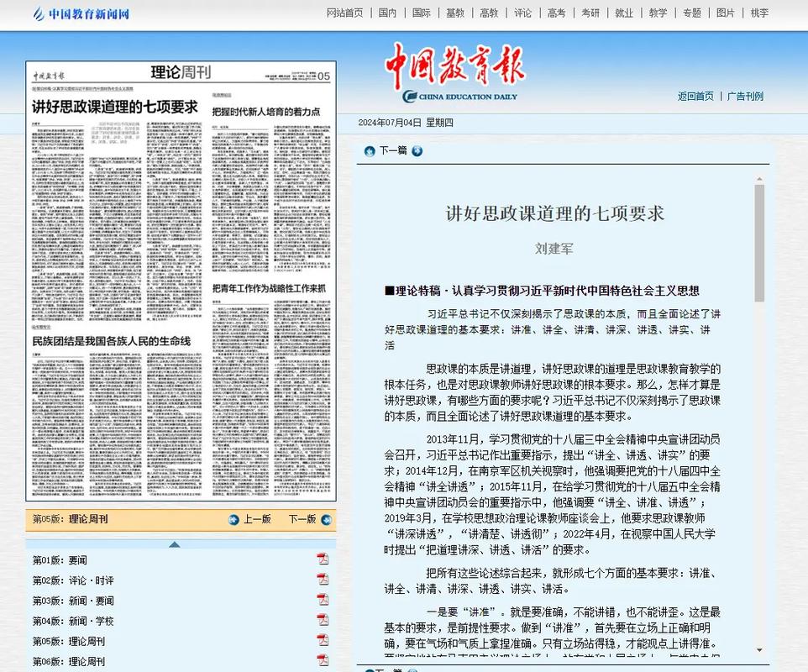The height and width of the screenshot is (672, 808).
Task: Open the 广告刊例 page
Action: tap(744, 96)
